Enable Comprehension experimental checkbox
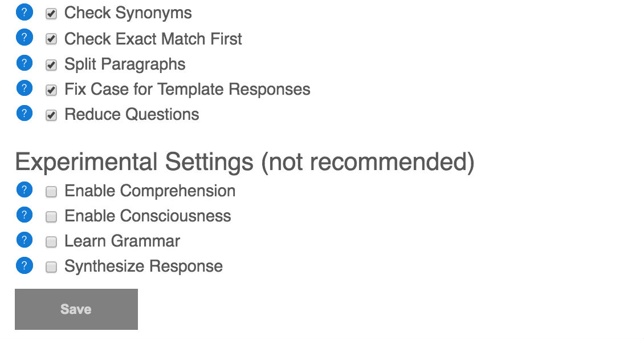 click(x=51, y=192)
